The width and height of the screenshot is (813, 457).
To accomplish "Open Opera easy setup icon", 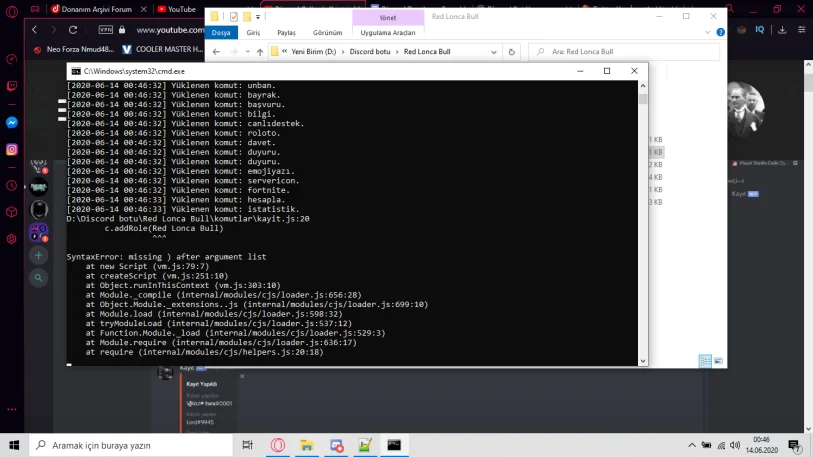I will click(802, 30).
